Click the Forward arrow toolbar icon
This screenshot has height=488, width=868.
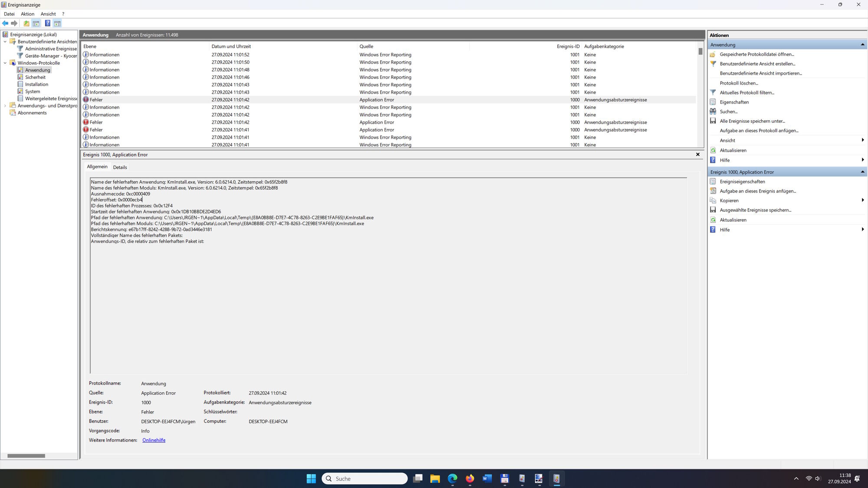click(x=14, y=23)
